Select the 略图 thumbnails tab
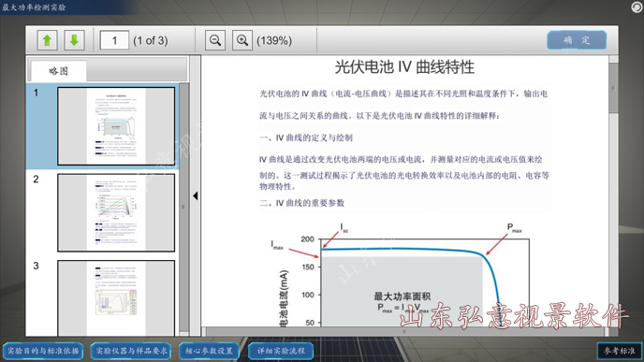The width and height of the screenshot is (644, 362). click(58, 71)
